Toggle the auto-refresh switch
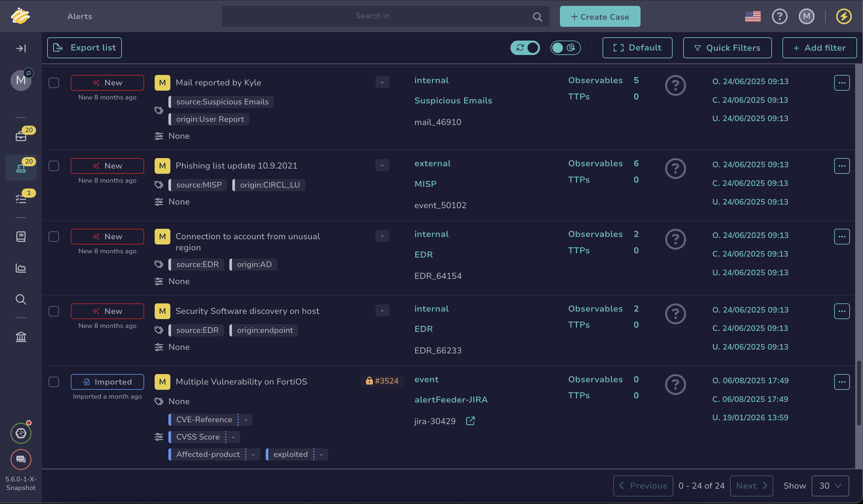The width and height of the screenshot is (863, 504). click(x=525, y=47)
